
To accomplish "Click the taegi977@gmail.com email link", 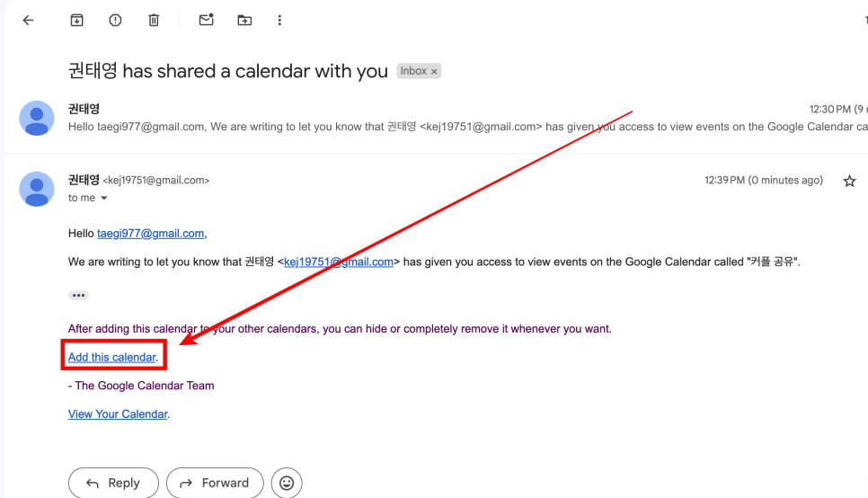I will click(151, 234).
